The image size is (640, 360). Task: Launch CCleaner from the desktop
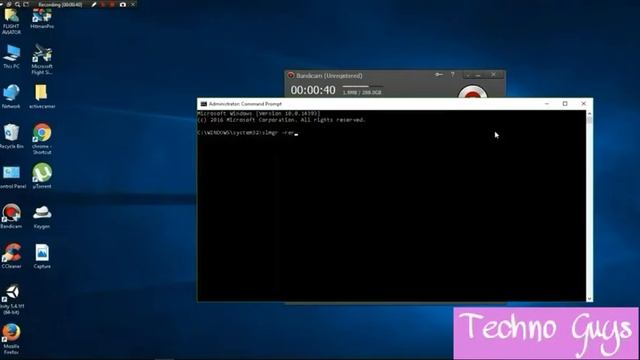click(11, 256)
